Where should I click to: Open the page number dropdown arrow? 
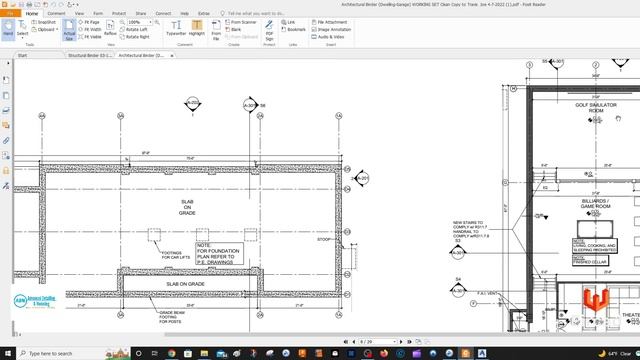[x=394, y=342]
